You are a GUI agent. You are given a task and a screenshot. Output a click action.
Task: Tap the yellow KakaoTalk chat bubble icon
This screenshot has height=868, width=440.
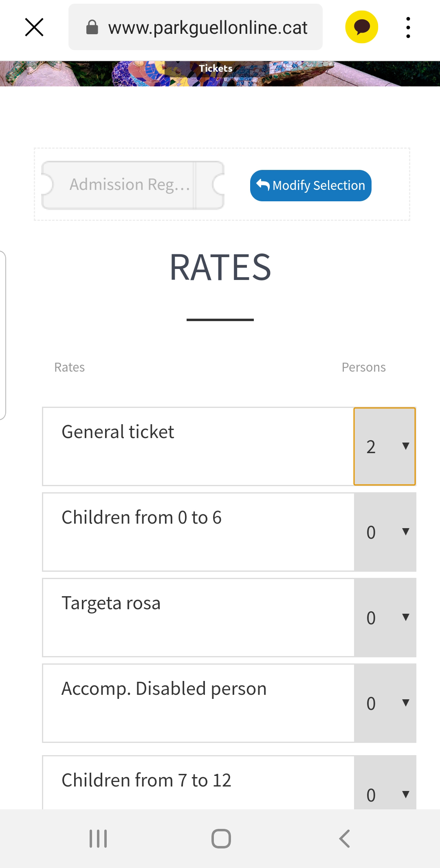tap(361, 27)
